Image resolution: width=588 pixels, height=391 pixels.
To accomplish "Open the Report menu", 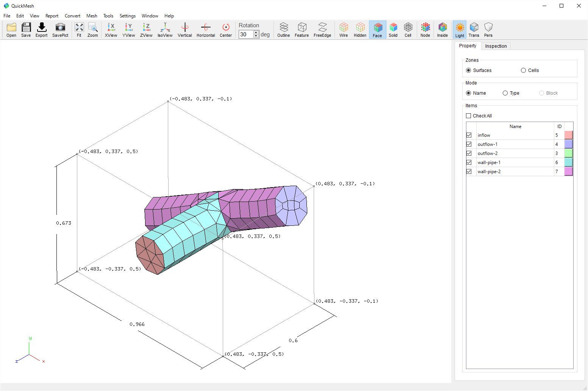I will point(52,16).
